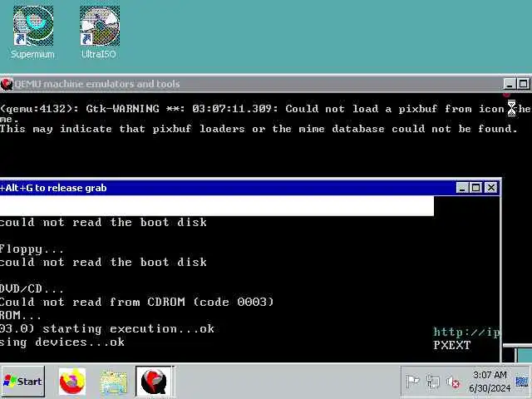
Task: Open the file explorer taskbar icon
Action: click(x=114, y=382)
